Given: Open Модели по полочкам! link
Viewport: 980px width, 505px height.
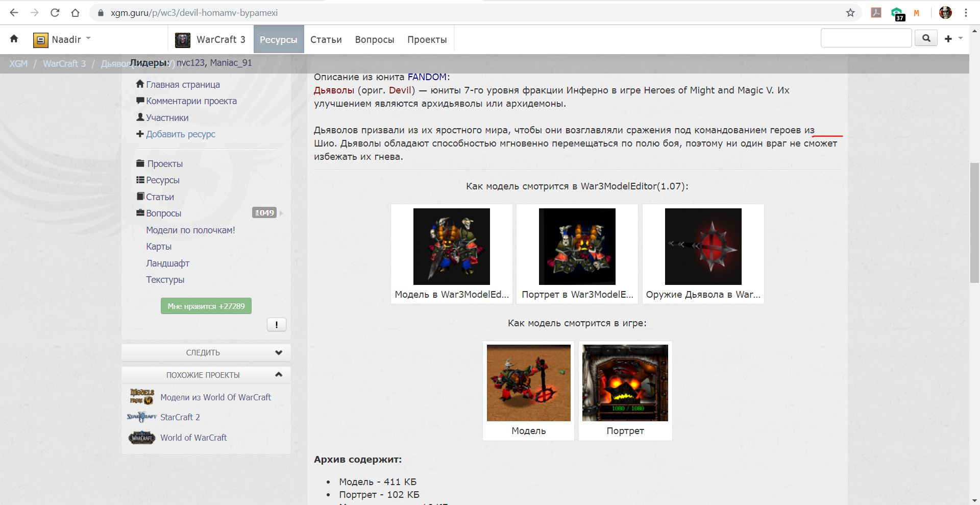Looking at the screenshot, I should coord(190,230).
